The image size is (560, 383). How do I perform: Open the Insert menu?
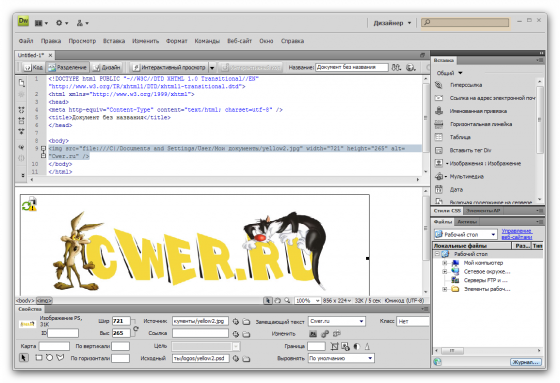pos(114,41)
